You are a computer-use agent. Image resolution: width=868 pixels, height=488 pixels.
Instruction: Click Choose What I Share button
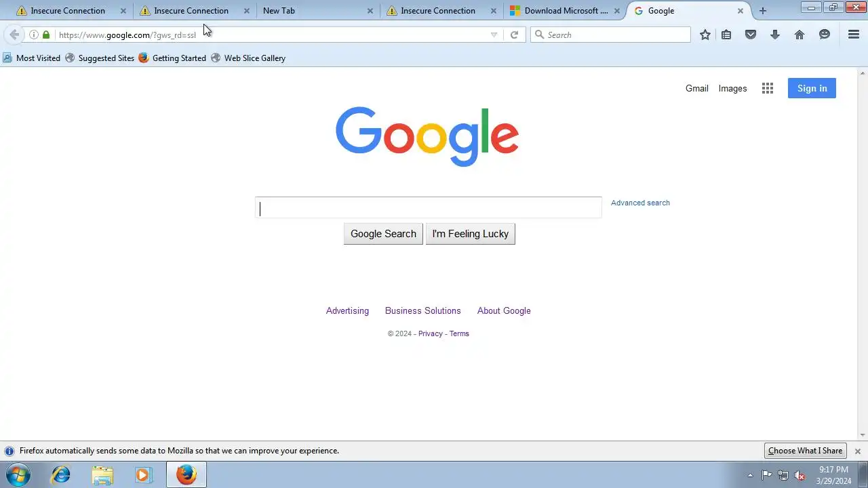[x=805, y=451]
